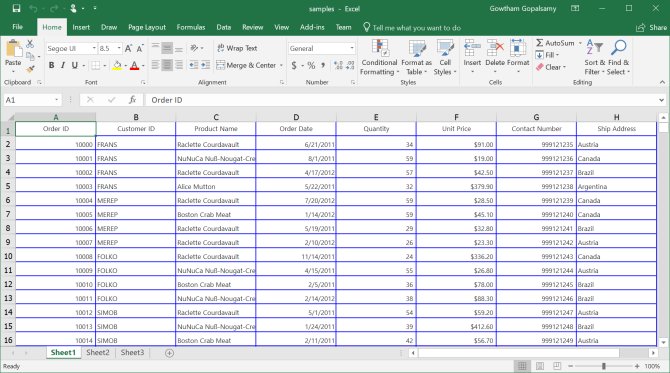Click the red font color A
The image size is (670, 373).
coord(134,65)
